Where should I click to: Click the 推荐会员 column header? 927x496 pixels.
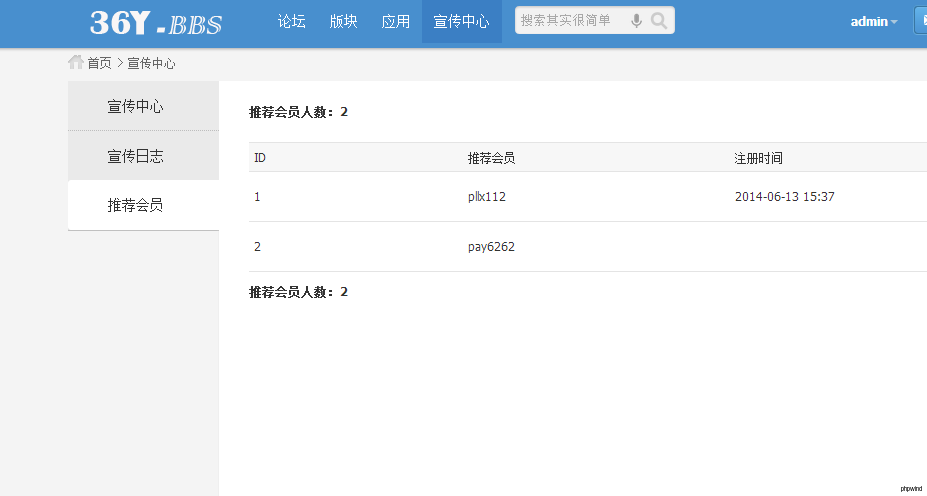491,158
